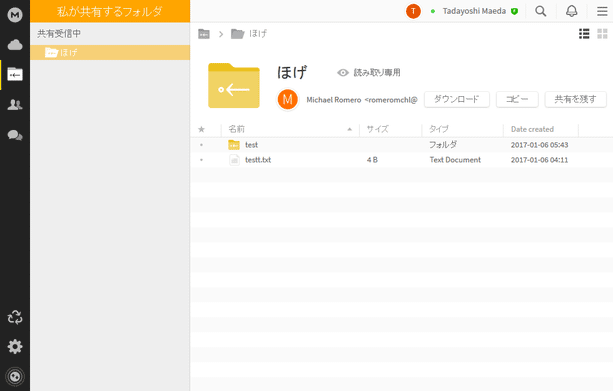
Task: Sort by Date created column header
Action: (x=532, y=129)
